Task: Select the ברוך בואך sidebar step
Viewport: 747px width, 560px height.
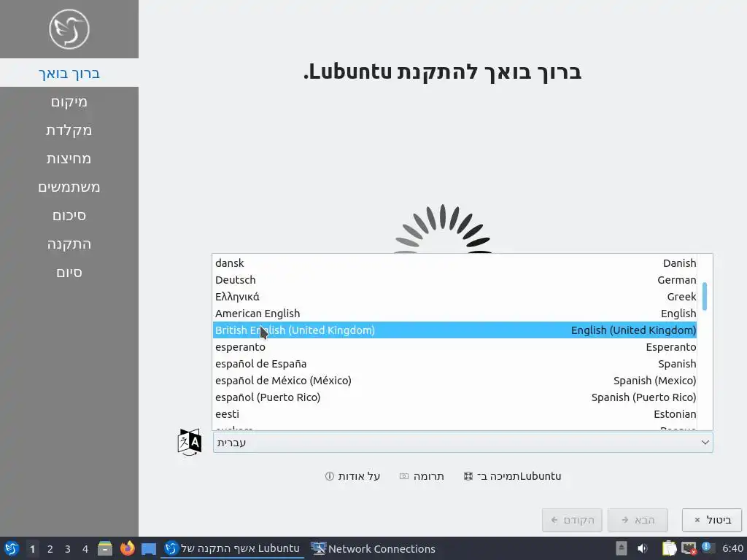Action: click(x=69, y=73)
